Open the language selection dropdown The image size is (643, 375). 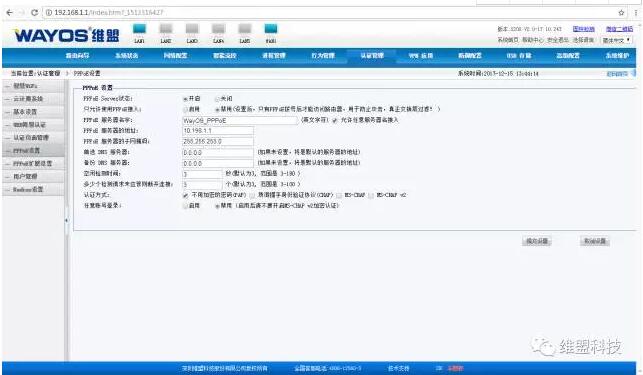coord(616,40)
